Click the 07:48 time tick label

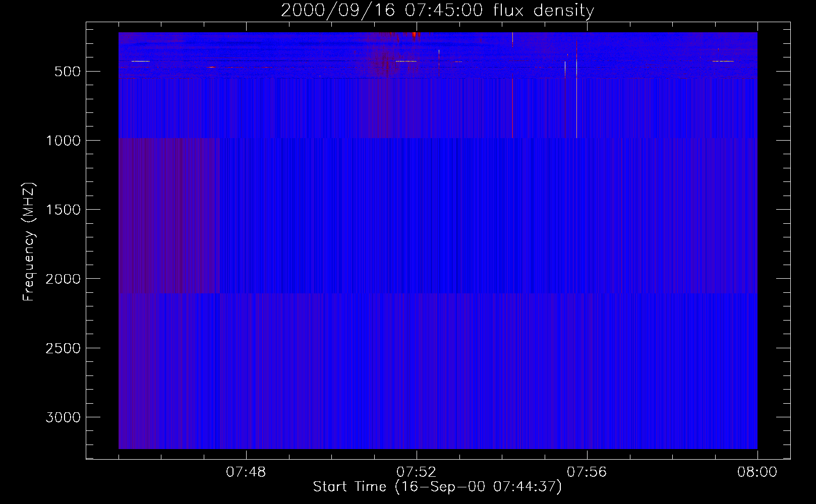pyautogui.click(x=246, y=472)
